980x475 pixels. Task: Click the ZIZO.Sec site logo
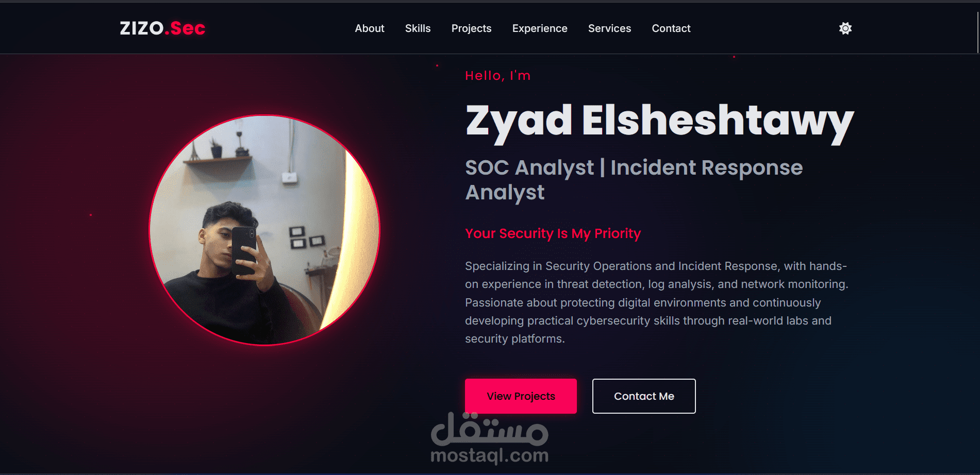click(x=162, y=28)
